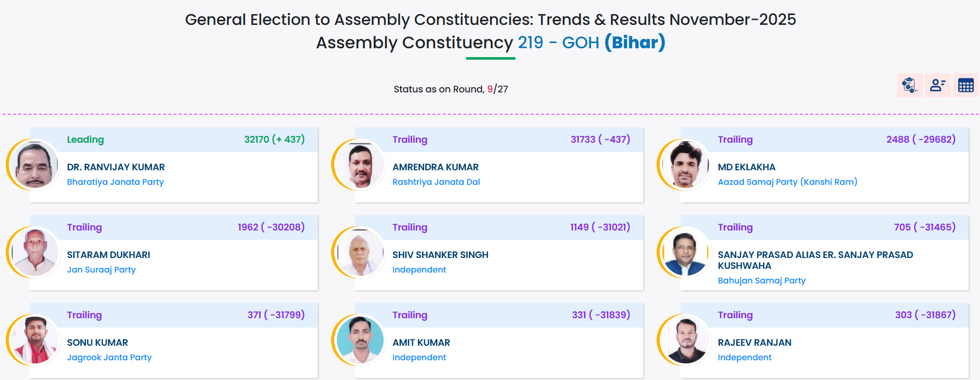The height and width of the screenshot is (380, 980).
Task: Click the Jagrook Janta Party text
Action: tap(109, 358)
